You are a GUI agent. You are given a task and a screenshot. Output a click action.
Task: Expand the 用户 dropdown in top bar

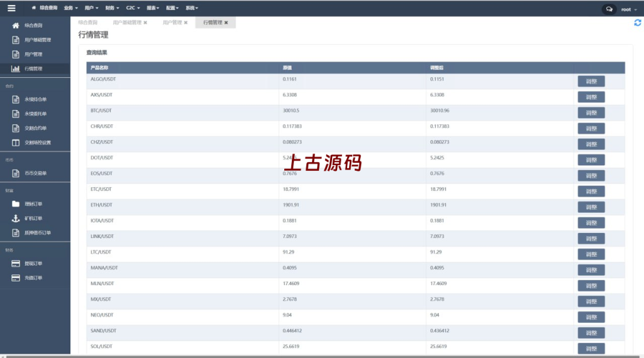click(91, 8)
